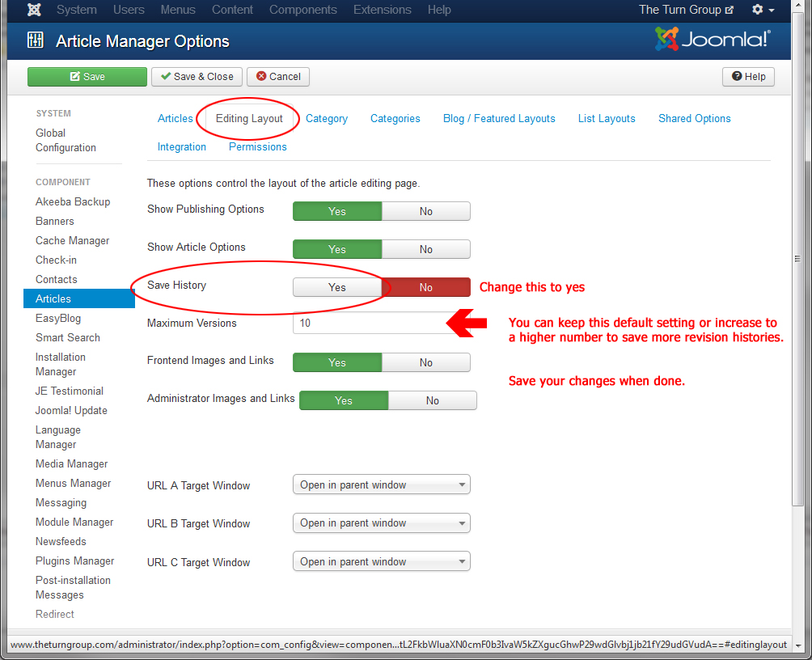The image size is (812, 660).
Task: Click the Joomla! brand logo in header
Action: coord(713,39)
